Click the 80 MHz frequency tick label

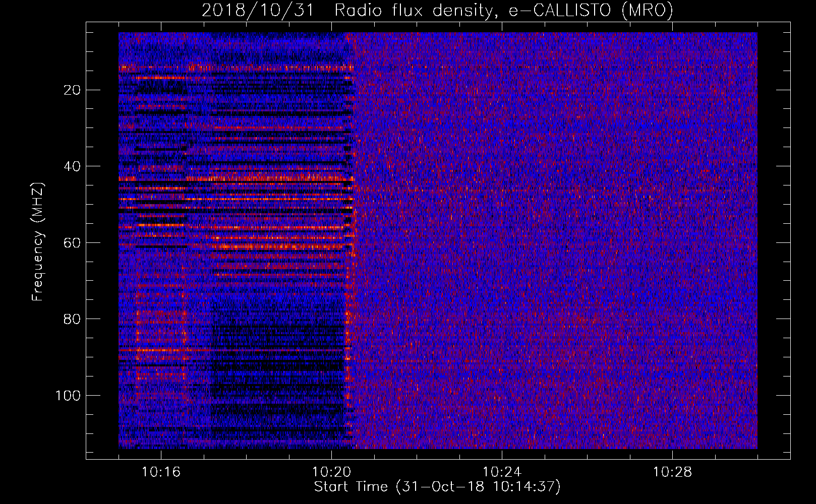pos(72,319)
